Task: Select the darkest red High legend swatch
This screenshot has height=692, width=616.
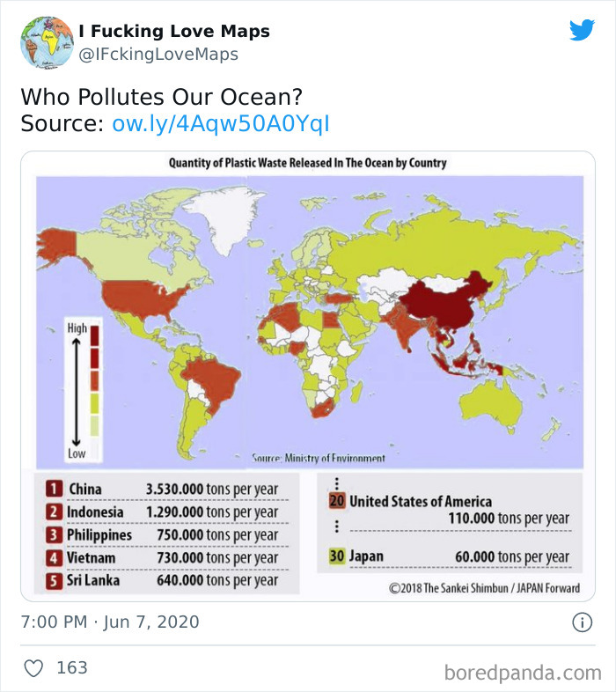Action: [94, 335]
